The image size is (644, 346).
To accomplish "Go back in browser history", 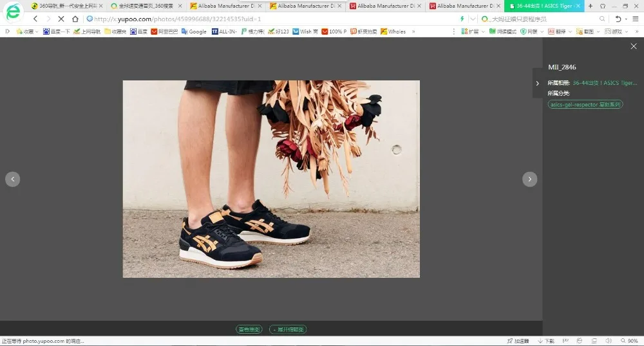I will coord(35,19).
